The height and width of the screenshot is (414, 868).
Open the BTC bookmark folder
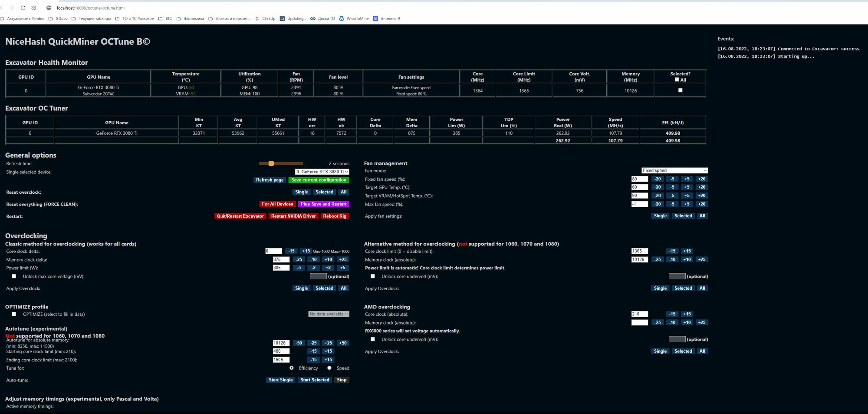tap(165, 19)
